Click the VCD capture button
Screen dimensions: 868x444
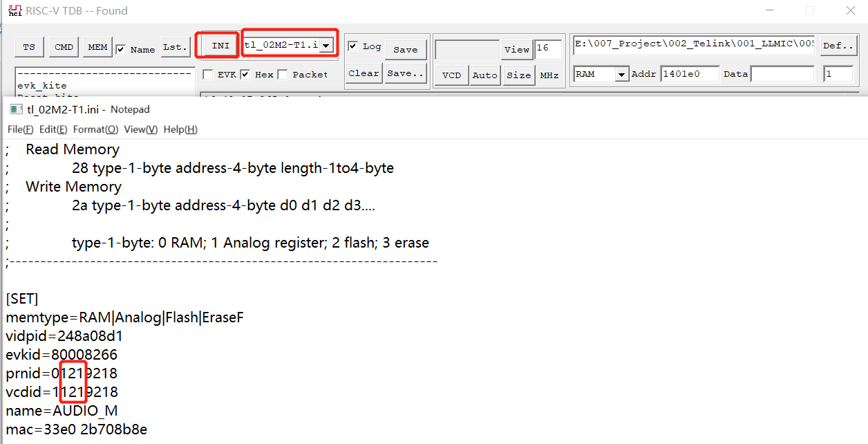[x=451, y=75]
